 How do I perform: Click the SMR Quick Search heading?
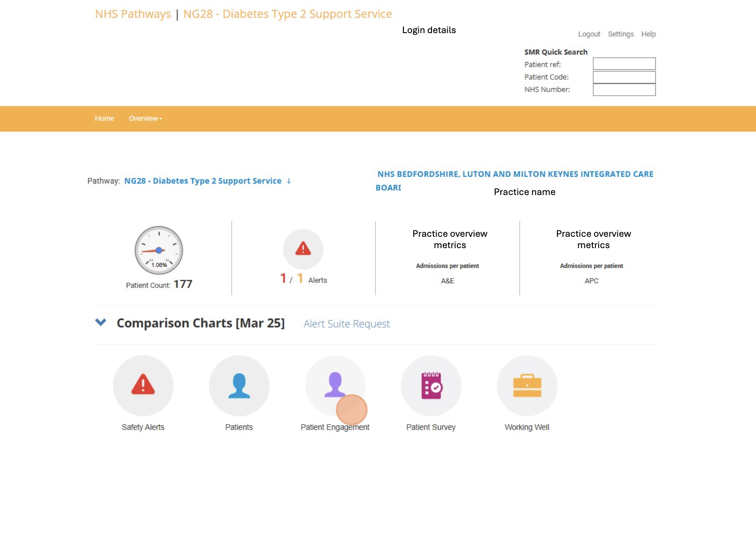pyautogui.click(x=556, y=52)
